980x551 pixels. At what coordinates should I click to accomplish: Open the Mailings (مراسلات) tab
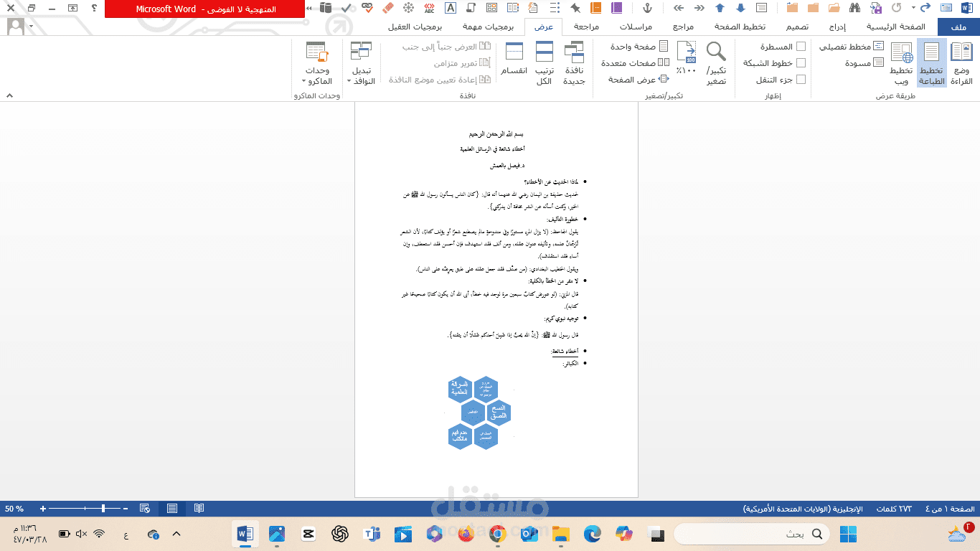click(x=636, y=27)
